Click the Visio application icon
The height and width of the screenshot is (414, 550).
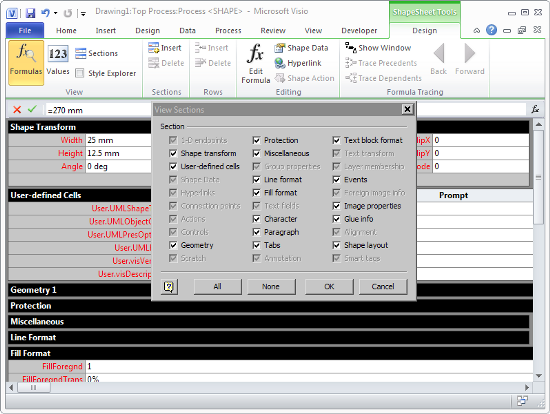12,13
